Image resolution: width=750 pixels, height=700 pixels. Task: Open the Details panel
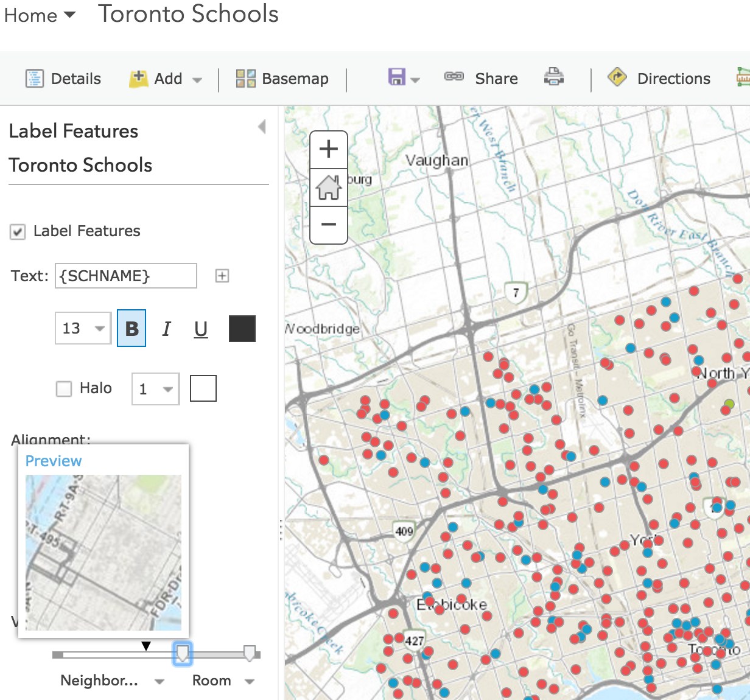[x=63, y=79]
